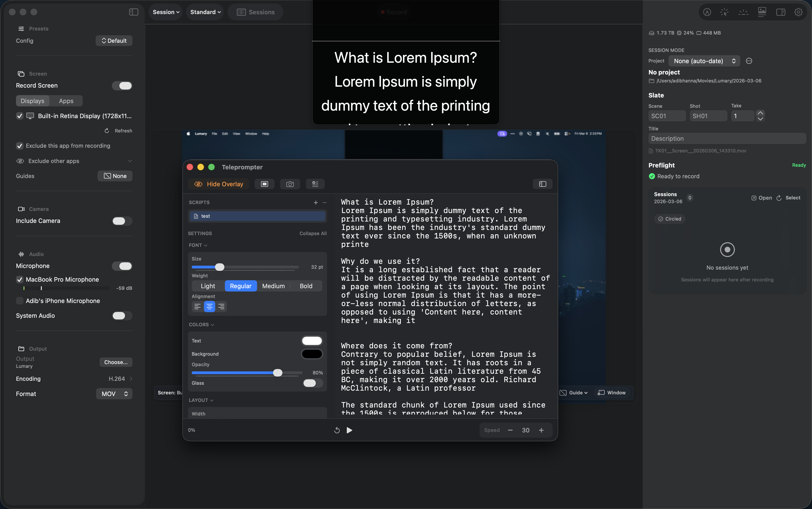Uncheck the Built-in Retina Display option
Image resolution: width=812 pixels, height=509 pixels.
(20, 116)
